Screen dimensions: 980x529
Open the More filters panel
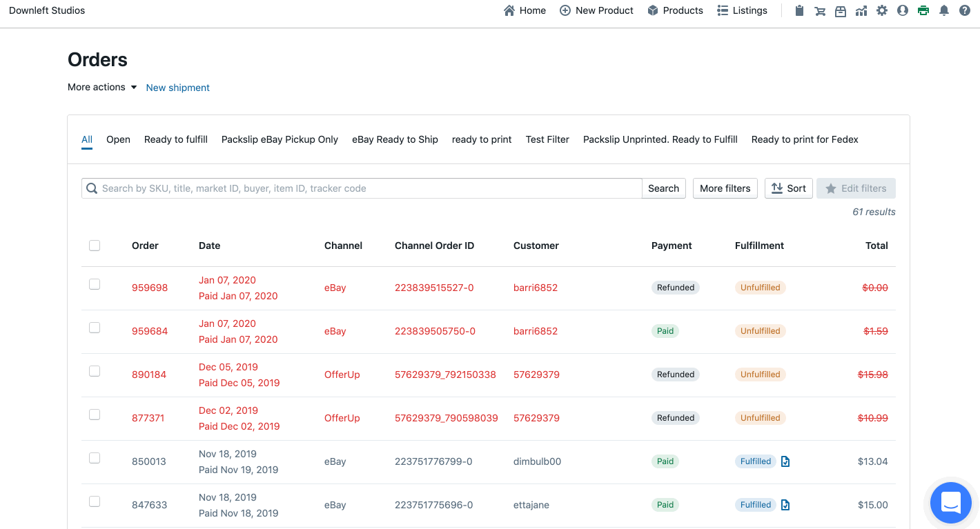click(x=725, y=188)
